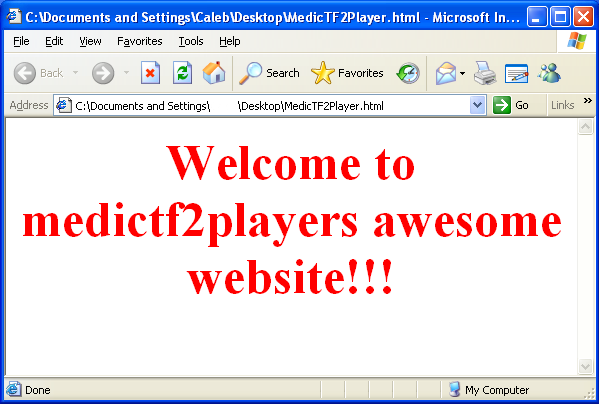Show the Favorites pane from toolbar

[347, 73]
